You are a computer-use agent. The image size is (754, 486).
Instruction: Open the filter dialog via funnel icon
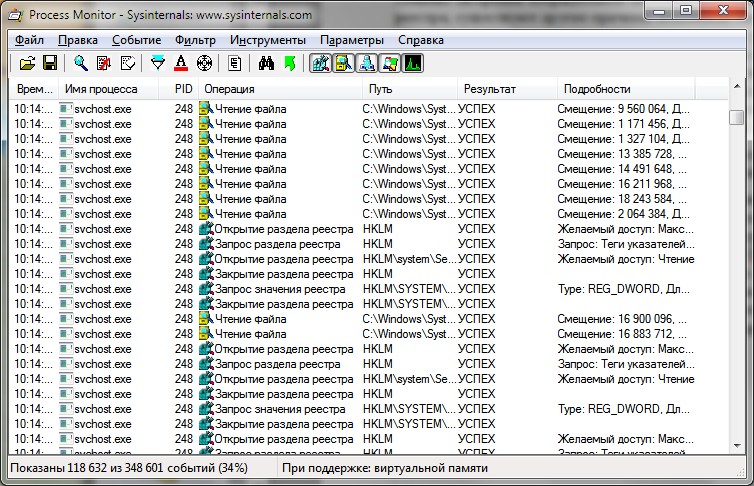click(158, 63)
